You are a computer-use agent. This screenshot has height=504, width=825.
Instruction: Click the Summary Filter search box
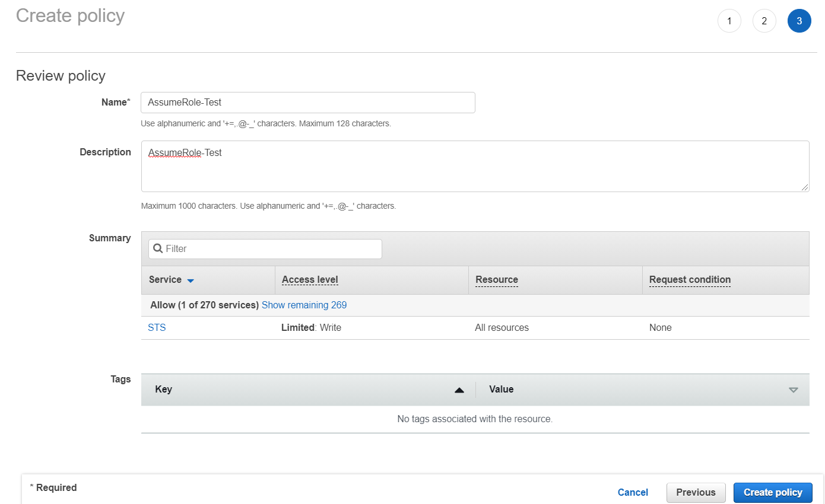pos(265,248)
